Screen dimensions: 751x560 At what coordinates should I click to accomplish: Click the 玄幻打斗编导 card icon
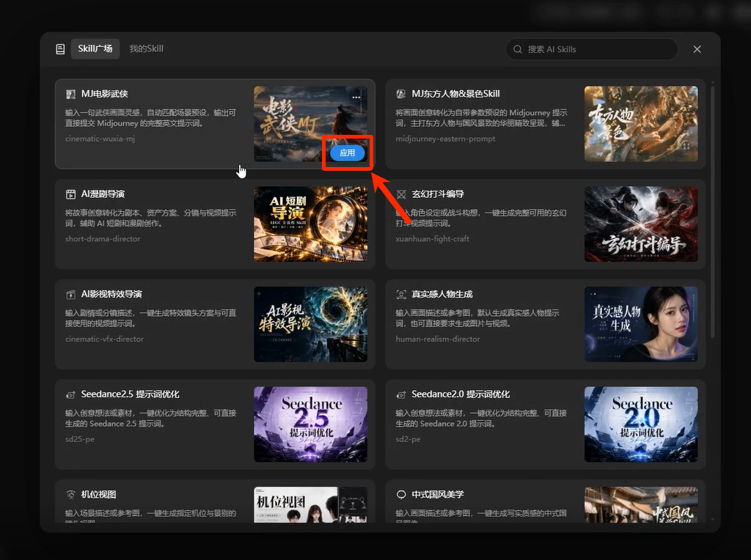tap(401, 194)
